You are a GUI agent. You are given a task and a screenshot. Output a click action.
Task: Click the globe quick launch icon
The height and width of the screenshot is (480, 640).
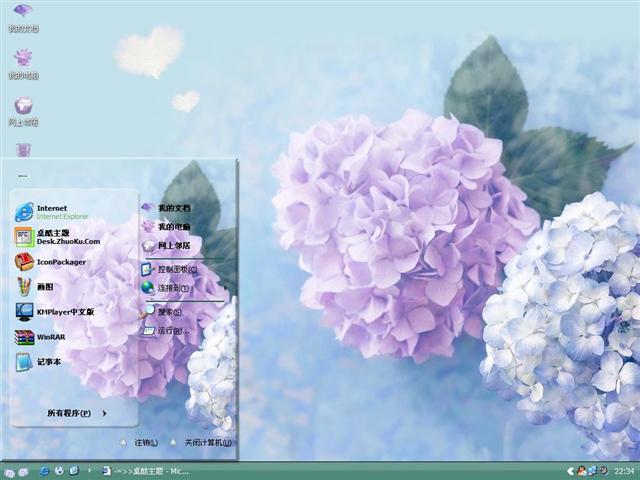pos(59,471)
